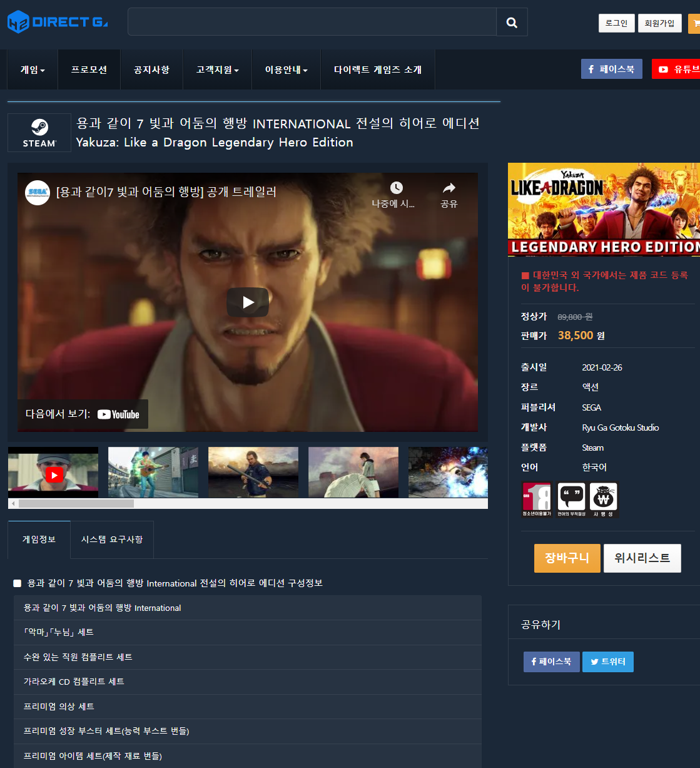700x768 pixels.
Task: Click the '수완 있는 직원 컴플리트 세트' row
Action: click(248, 657)
